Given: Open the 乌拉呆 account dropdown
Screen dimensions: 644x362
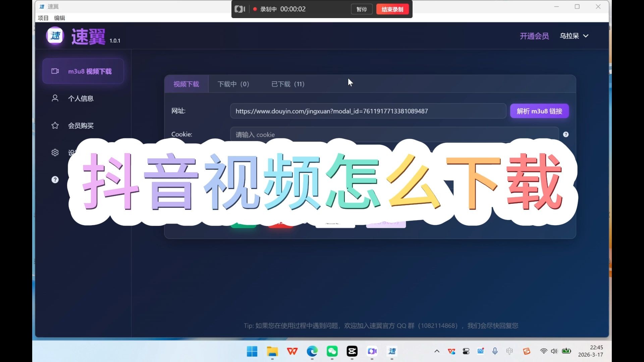Looking at the screenshot, I should click(x=574, y=36).
